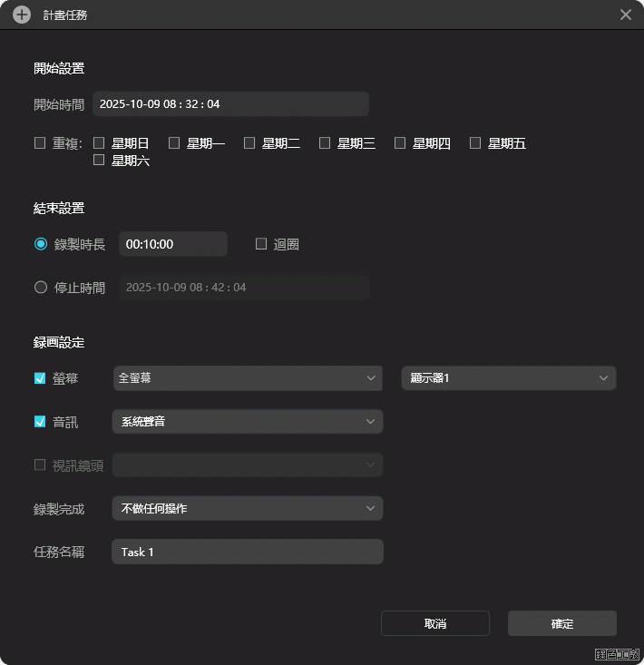Uncheck the 音訊 audio checkbox
The image size is (644, 665).
point(40,422)
